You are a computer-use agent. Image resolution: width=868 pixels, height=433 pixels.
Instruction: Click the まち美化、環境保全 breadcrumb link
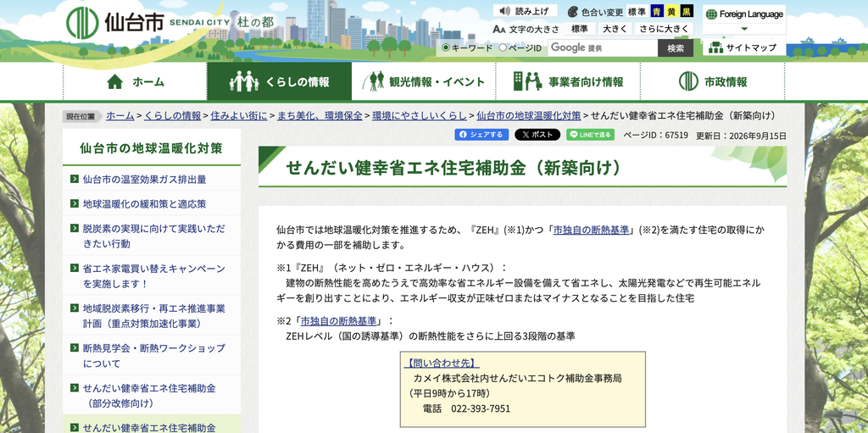(x=320, y=116)
